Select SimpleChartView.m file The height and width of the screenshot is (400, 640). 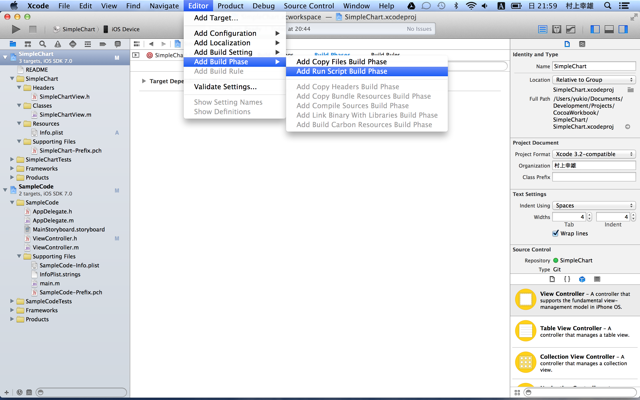65,114
